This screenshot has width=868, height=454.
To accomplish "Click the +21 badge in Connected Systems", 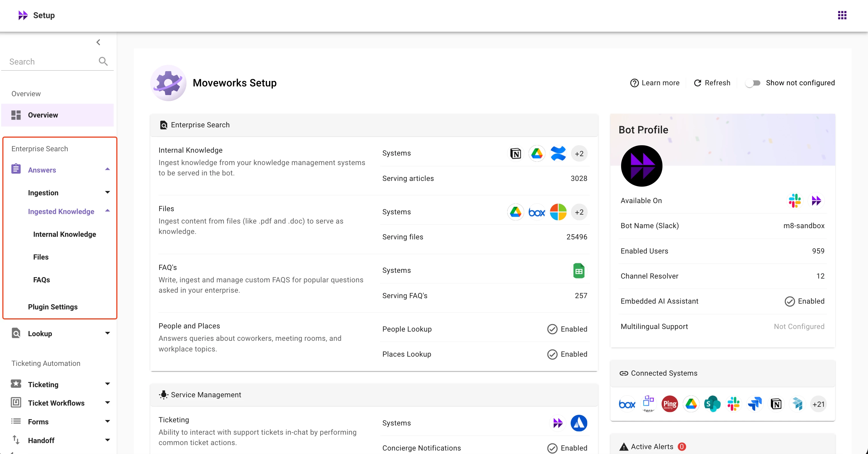I will tap(818, 404).
